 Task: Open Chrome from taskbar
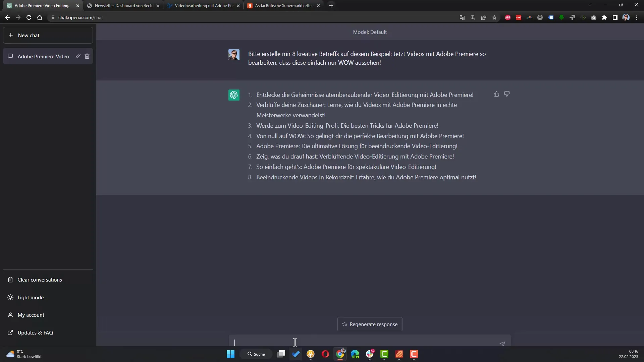[340, 354]
